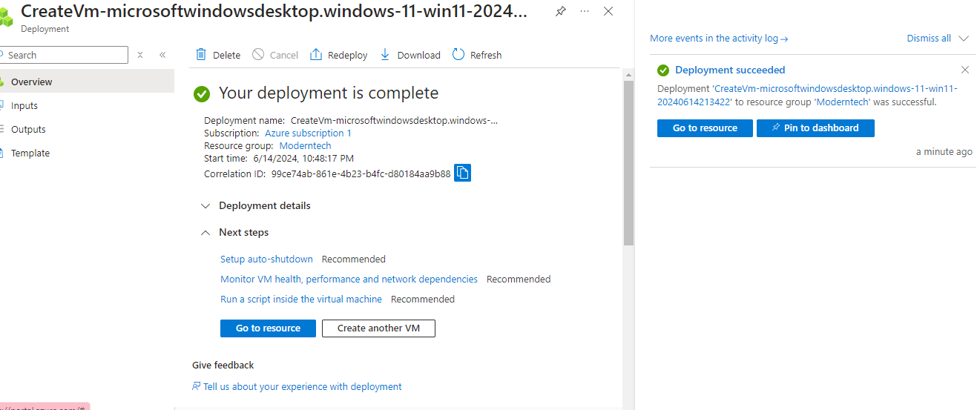Open Run a script inside VM link

(301, 300)
